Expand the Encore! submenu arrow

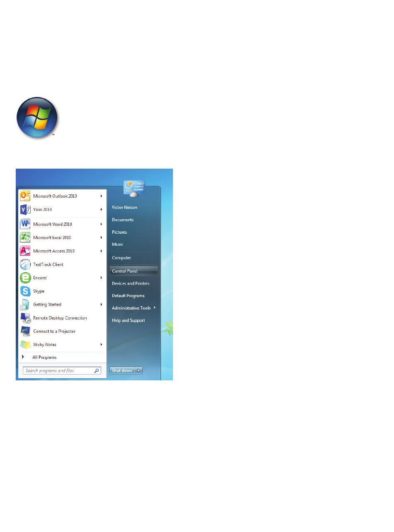101,278
